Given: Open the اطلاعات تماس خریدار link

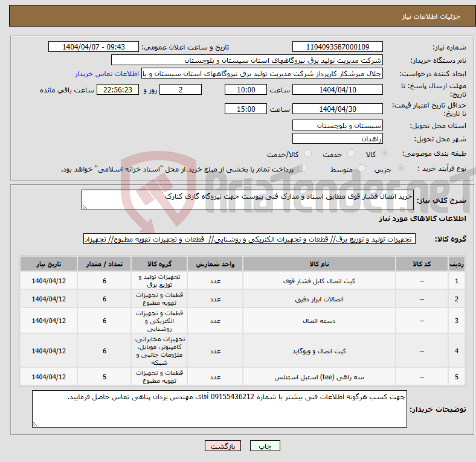Looking at the screenshot, I should pos(107,74).
